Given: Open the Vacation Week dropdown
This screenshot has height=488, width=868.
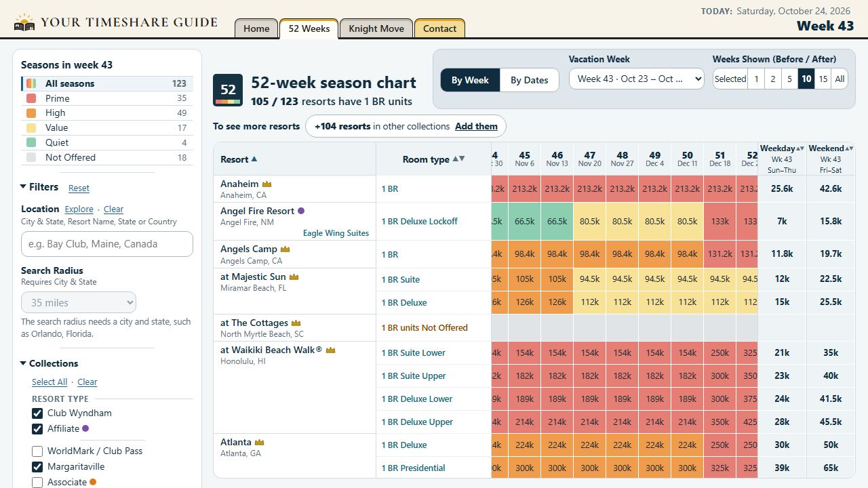Looking at the screenshot, I should click(637, 79).
